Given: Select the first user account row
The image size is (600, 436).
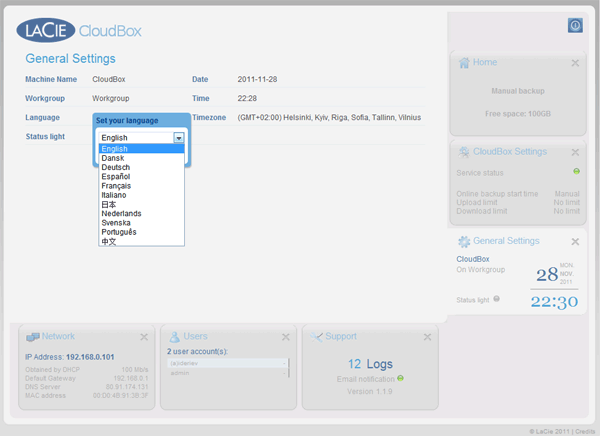Looking at the screenshot, I should click(x=227, y=363).
